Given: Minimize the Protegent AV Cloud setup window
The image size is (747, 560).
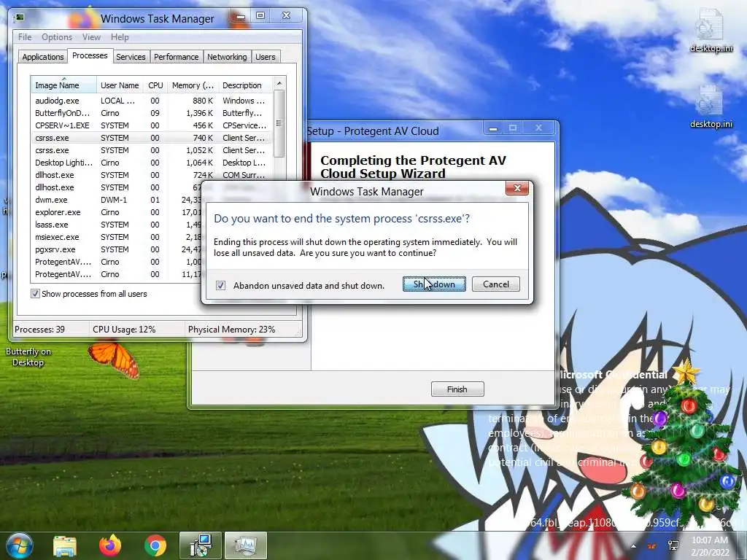Looking at the screenshot, I should tap(493, 128).
